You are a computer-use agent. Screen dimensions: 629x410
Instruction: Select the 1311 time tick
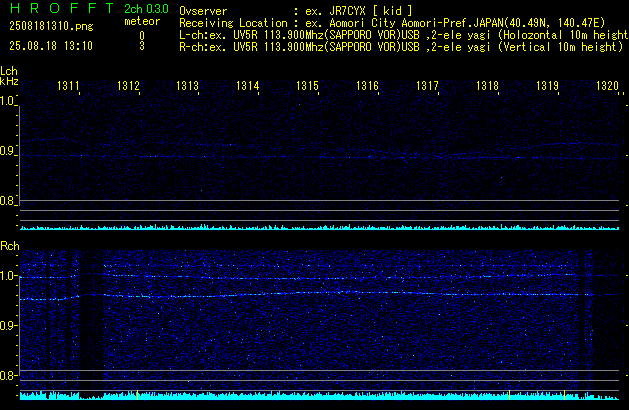[69, 86]
